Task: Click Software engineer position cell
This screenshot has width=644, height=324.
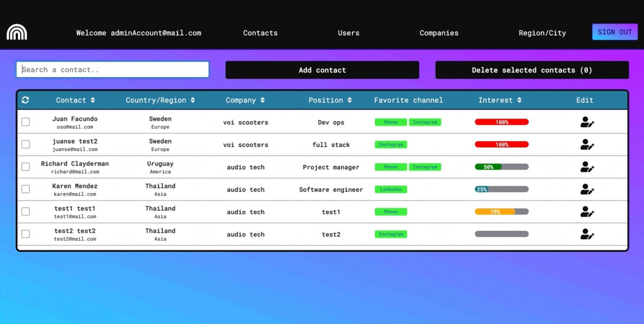Action: (331, 190)
